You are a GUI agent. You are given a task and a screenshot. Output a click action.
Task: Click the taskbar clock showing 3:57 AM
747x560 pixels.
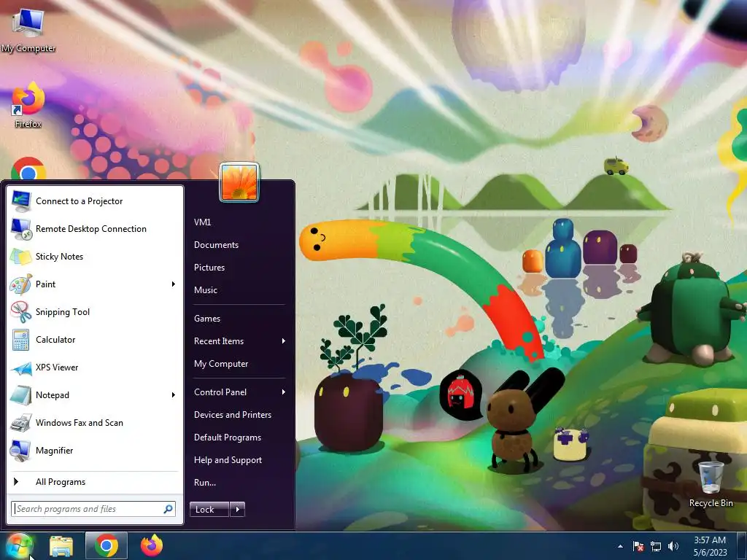click(710, 546)
